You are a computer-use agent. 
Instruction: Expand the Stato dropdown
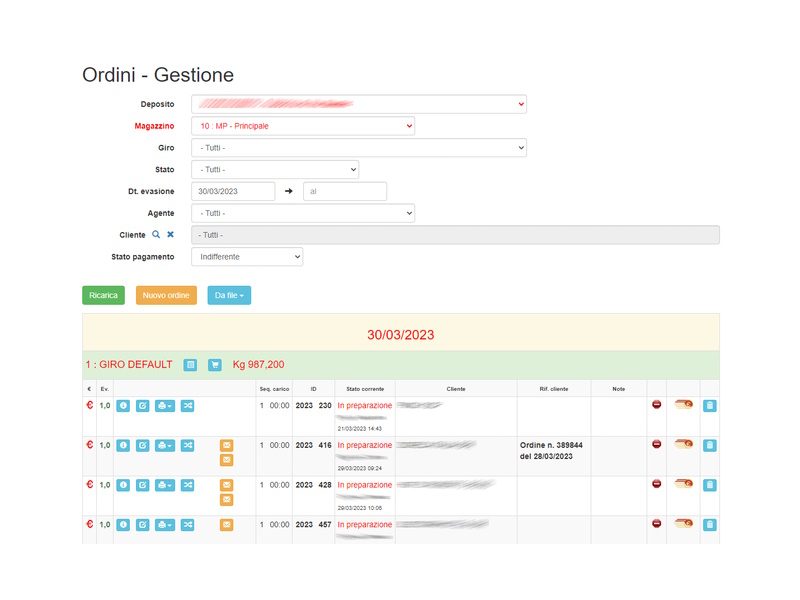[x=275, y=170]
